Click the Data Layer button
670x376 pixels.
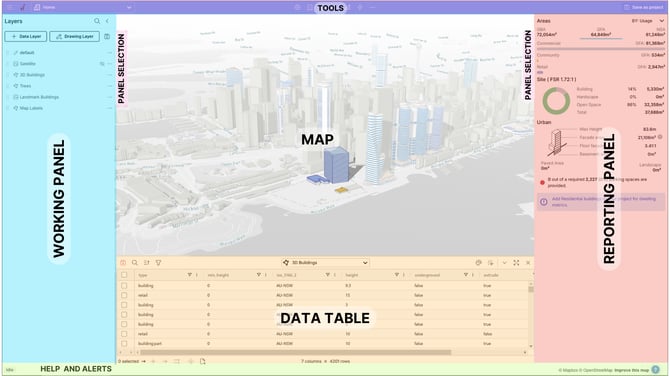coord(26,37)
